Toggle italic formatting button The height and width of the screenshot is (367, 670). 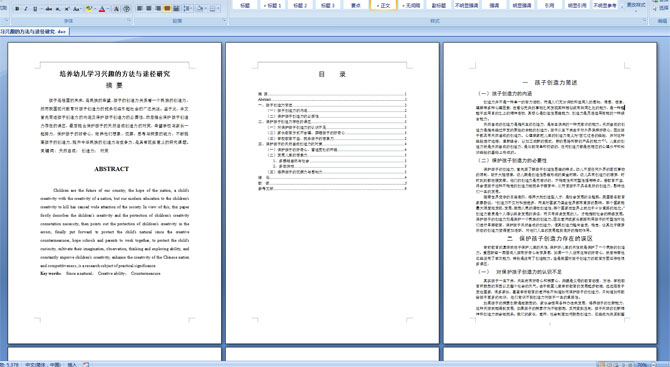26,9
